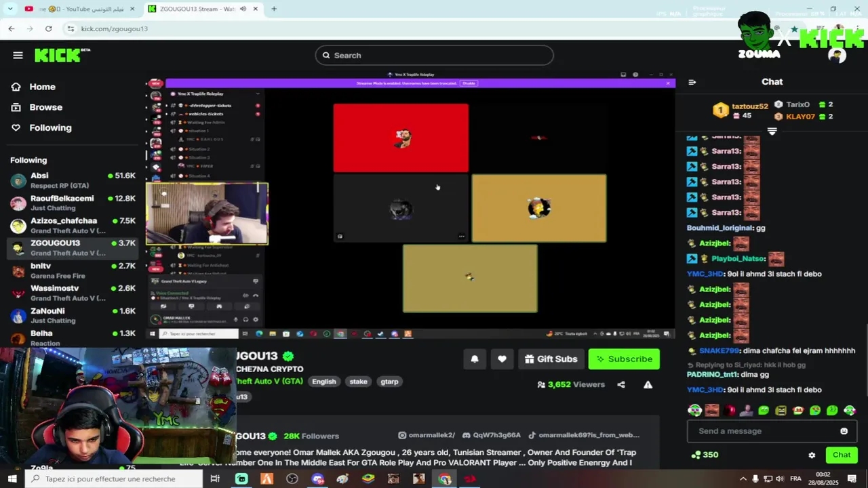Open TikTok link omarmallek69
Image resolution: width=868 pixels, height=488 pixels.
coord(584,435)
